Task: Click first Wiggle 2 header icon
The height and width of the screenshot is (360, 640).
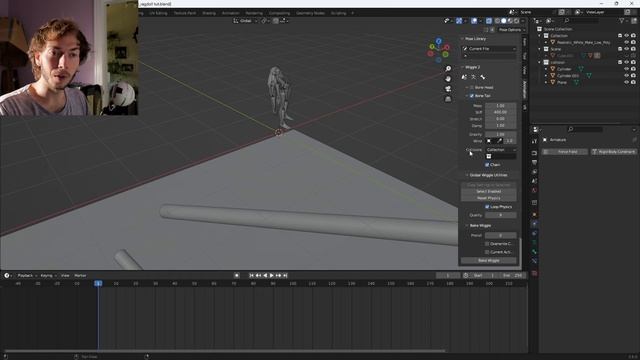Action: click(x=464, y=77)
